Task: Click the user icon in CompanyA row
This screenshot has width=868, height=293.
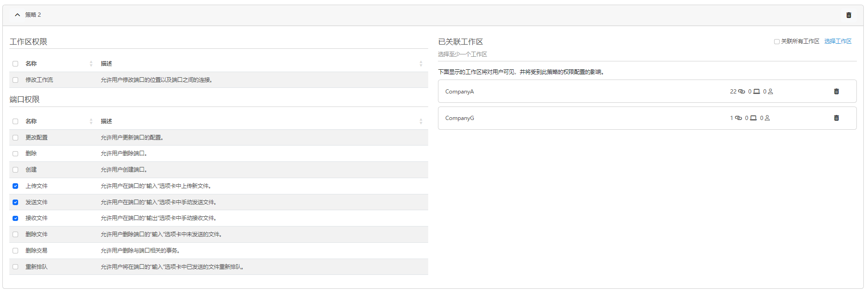Action: [770, 92]
